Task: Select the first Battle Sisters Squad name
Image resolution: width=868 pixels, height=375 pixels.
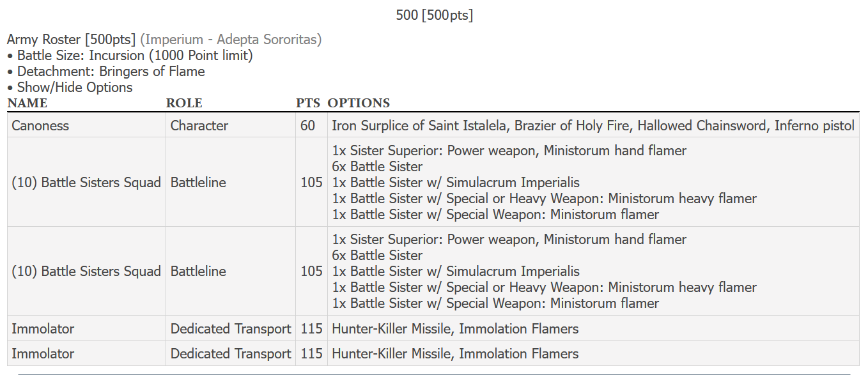Action: (86, 182)
